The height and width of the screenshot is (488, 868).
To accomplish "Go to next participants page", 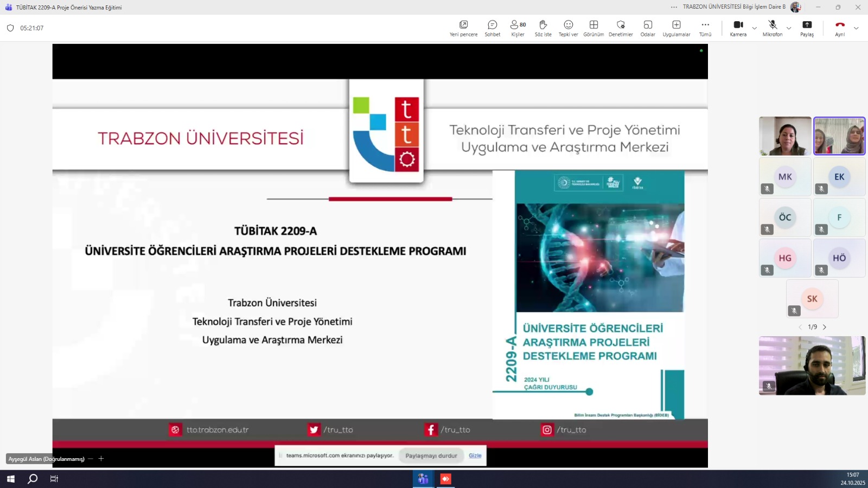I will pos(825,327).
